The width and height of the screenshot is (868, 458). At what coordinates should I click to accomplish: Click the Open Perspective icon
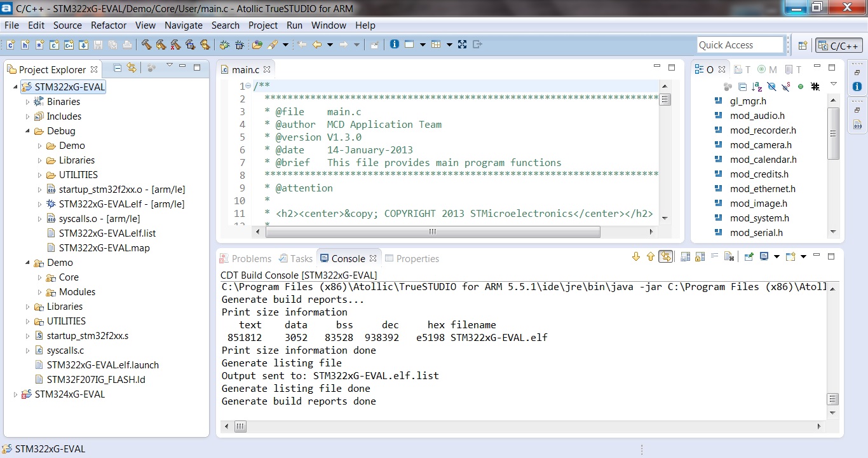[803, 45]
